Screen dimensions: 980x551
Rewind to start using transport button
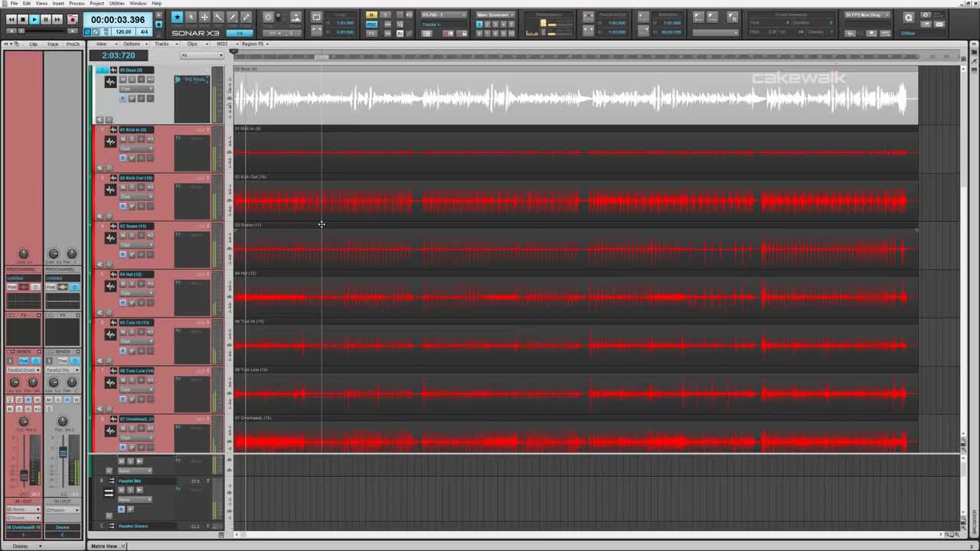point(11,19)
